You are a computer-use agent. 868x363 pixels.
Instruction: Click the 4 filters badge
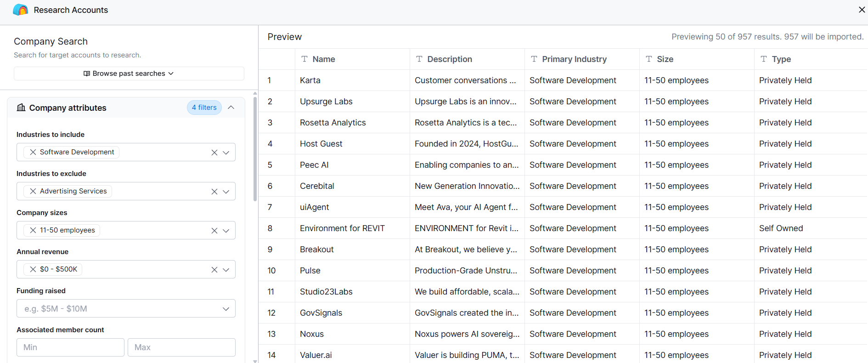tap(204, 108)
